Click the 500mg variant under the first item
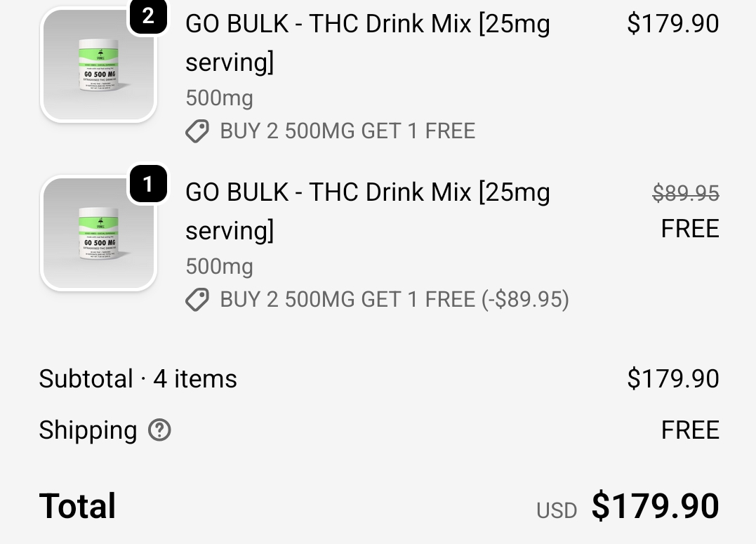Image resolution: width=756 pixels, height=544 pixels. [219, 98]
